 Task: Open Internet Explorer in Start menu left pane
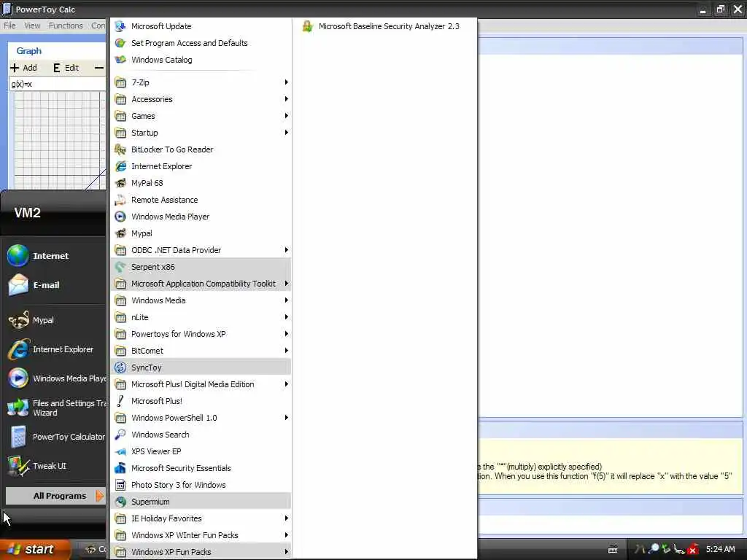tap(55, 349)
